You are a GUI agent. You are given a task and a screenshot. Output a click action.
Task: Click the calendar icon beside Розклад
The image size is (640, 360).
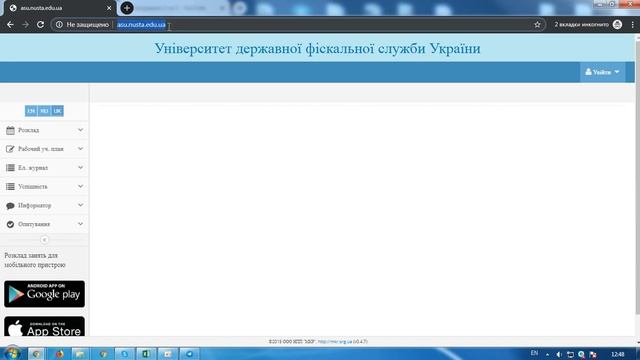[10, 130]
